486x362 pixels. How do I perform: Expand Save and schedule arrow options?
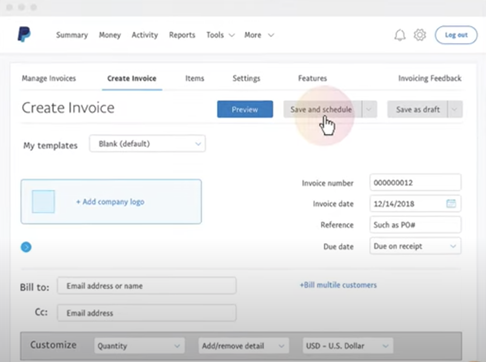[369, 109]
